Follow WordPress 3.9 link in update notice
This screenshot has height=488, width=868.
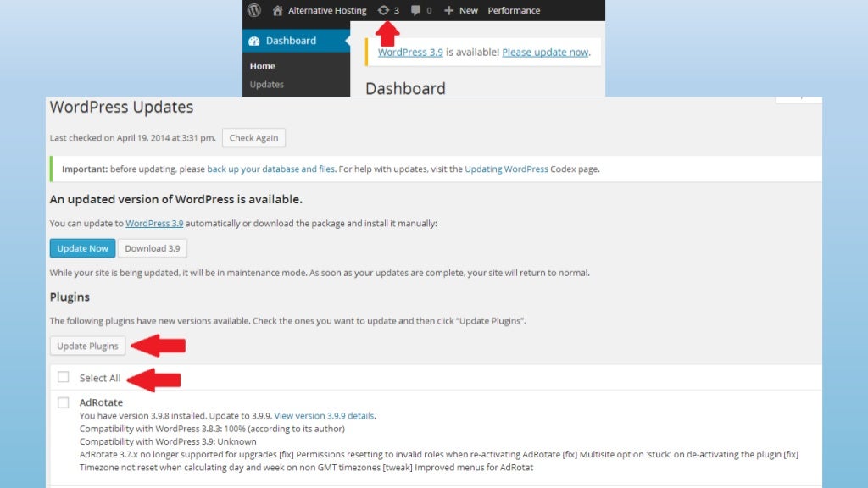(410, 52)
